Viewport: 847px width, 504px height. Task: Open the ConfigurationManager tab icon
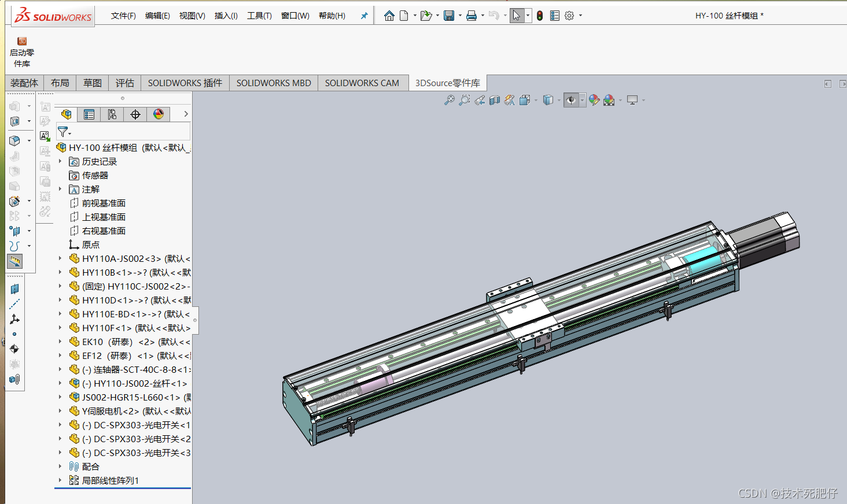tap(112, 114)
